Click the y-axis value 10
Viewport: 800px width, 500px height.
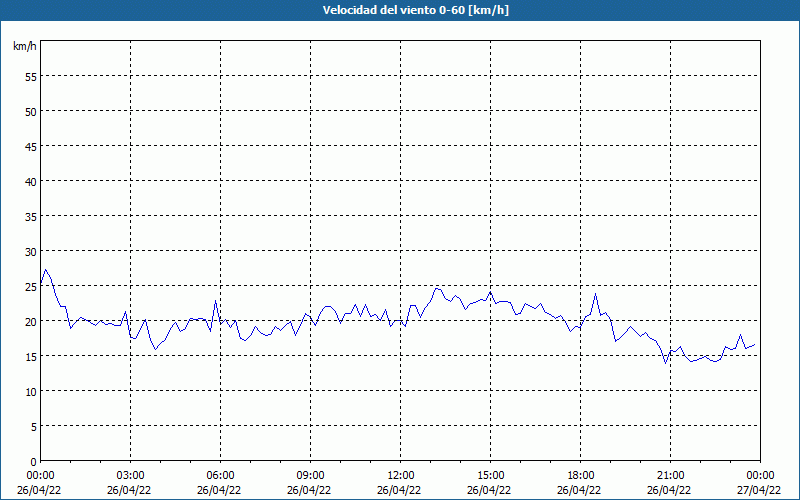click(31, 392)
